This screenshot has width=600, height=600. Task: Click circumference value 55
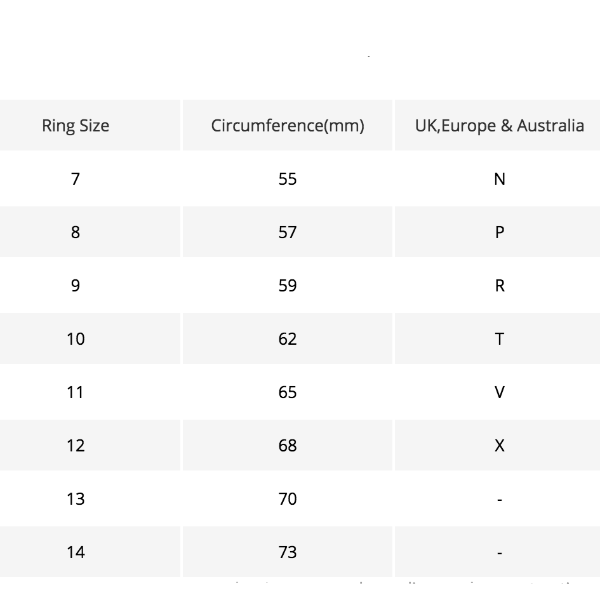(x=288, y=179)
